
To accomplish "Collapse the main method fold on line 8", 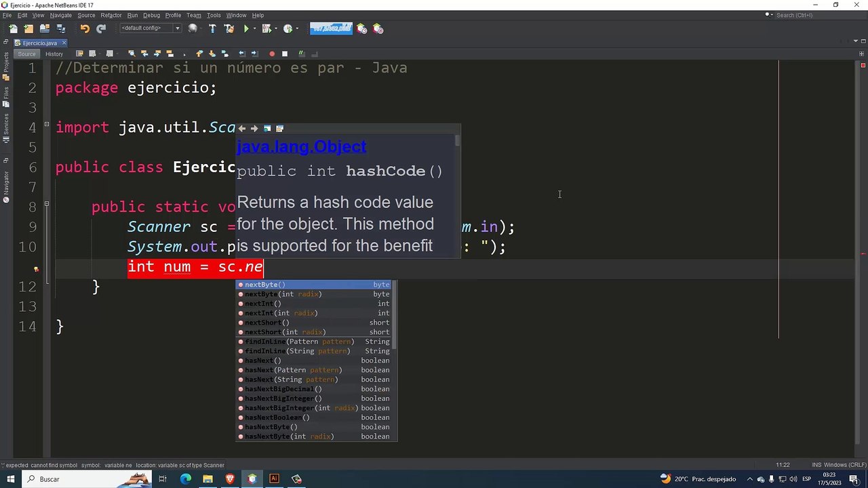I will pos(47,203).
